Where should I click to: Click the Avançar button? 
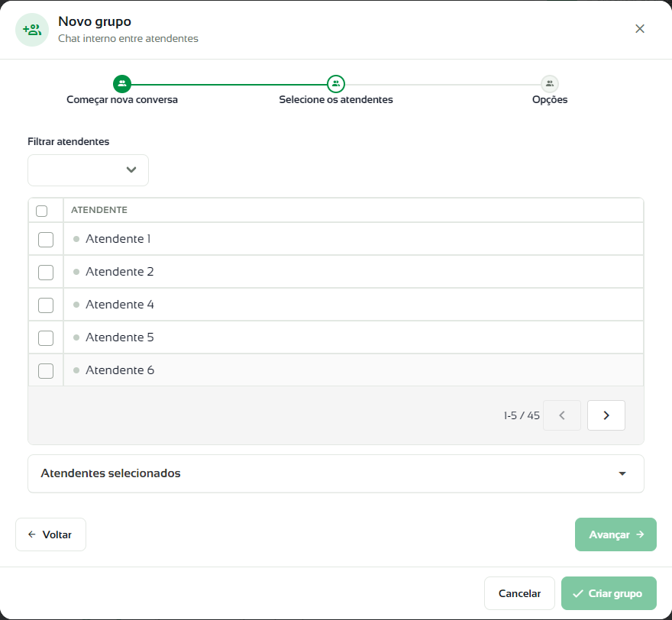[615, 534]
